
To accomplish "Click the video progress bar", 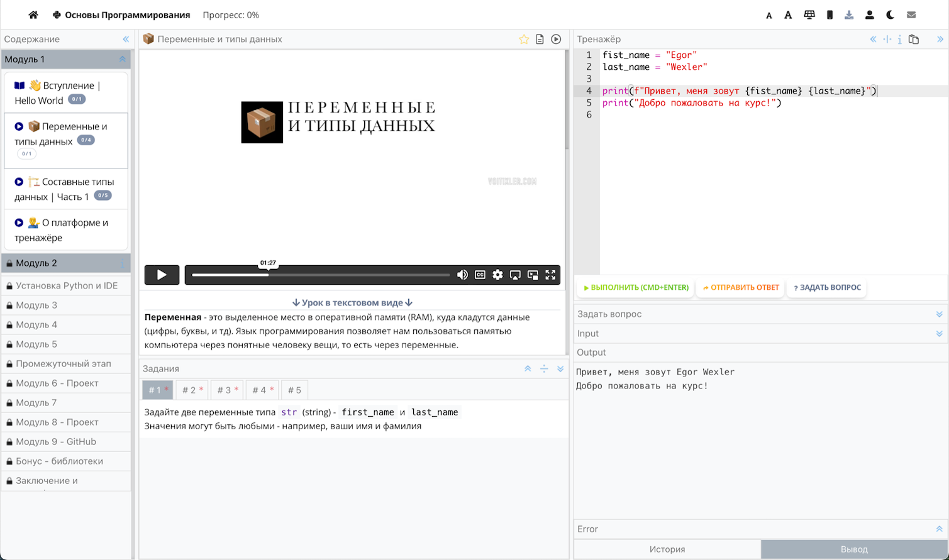I will click(321, 275).
